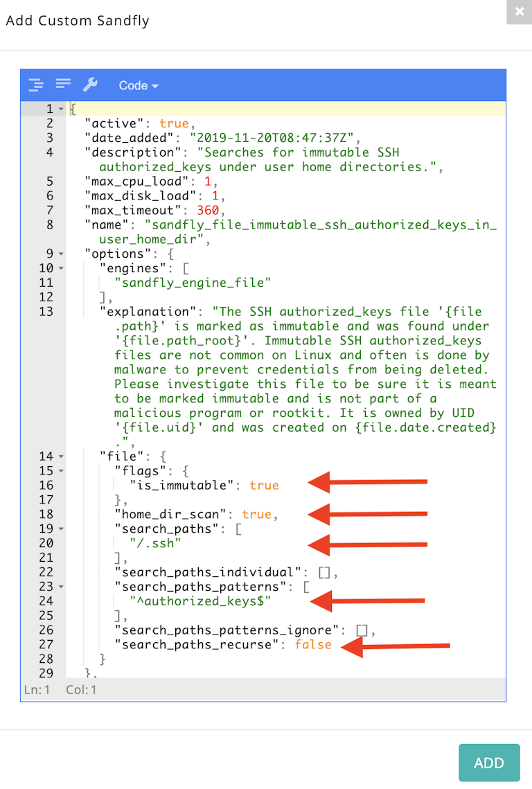532x789 pixels.
Task: Click the ADD button
Action: pos(489,763)
